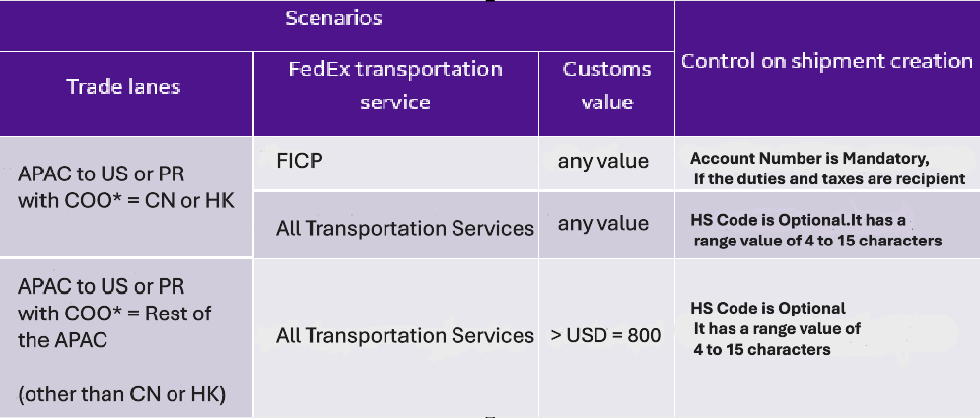
Task: Select the Control on shipment creation header
Action: (826, 61)
